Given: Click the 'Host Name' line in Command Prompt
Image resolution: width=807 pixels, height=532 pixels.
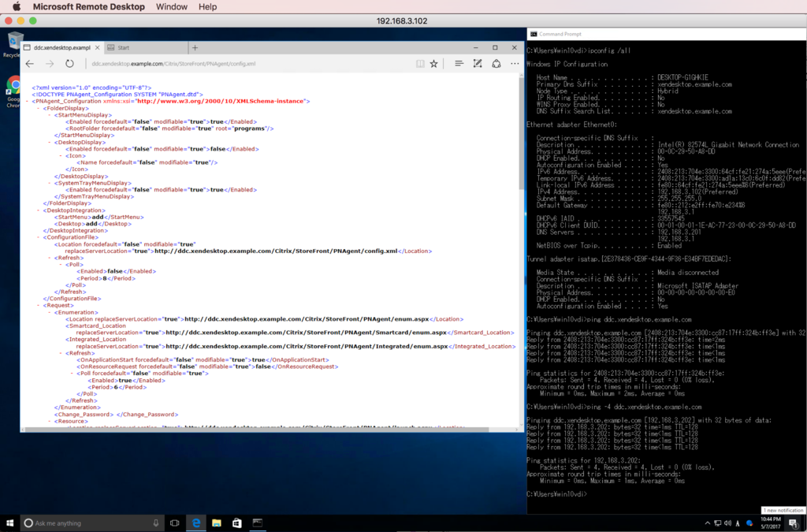Looking at the screenshot, I should click(623, 77).
